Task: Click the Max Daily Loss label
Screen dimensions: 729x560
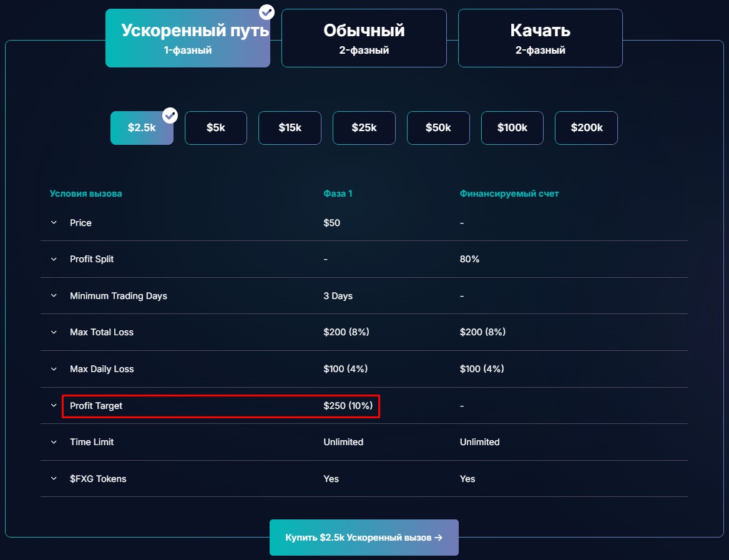Action: tap(102, 369)
